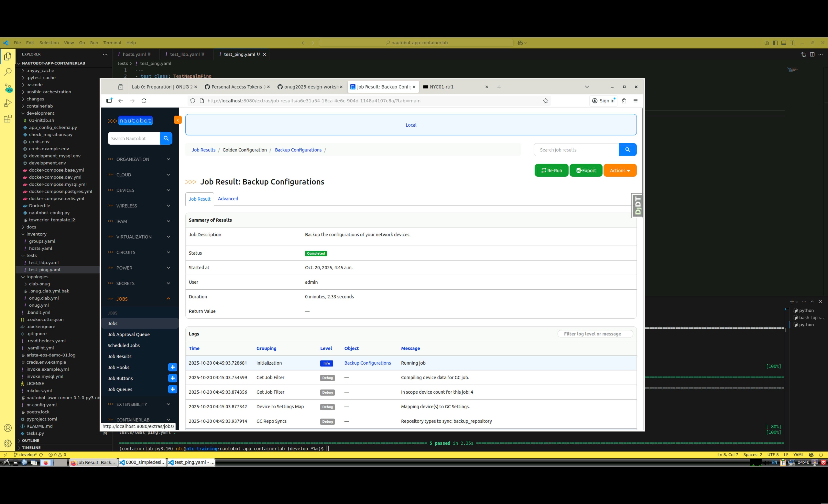Collapse the Nautobot sidebar with the orange arrow
This screenshot has height=504, width=828.
[x=178, y=120]
